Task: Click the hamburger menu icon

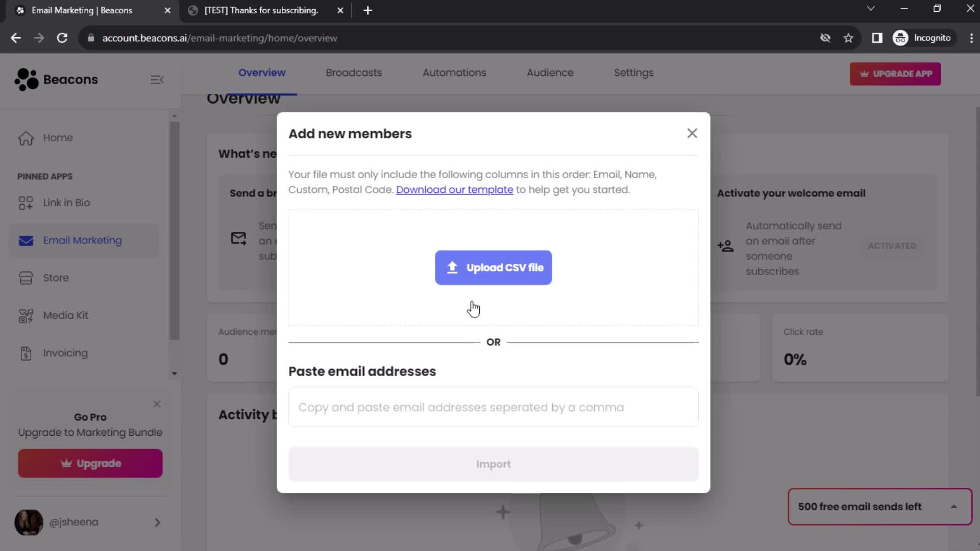Action: click(158, 80)
